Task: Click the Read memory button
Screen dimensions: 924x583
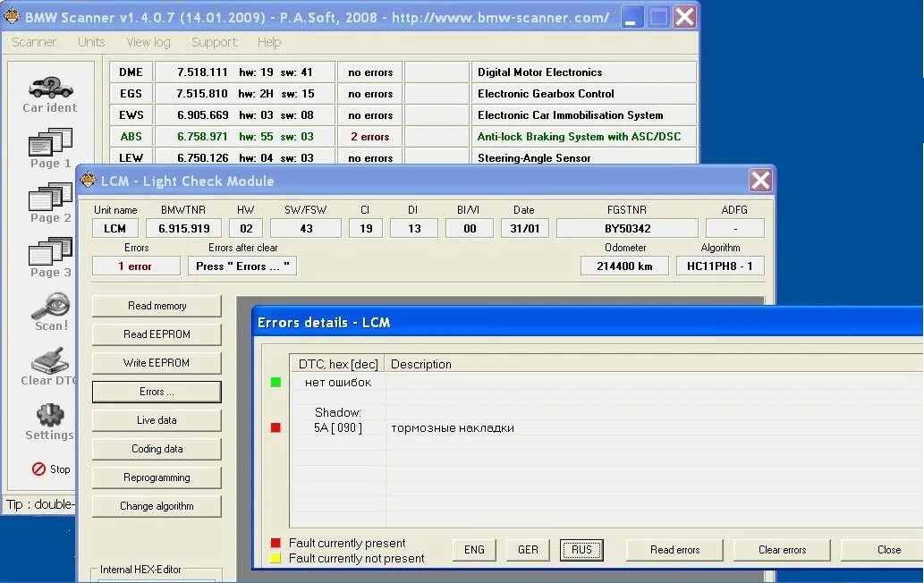Action: (157, 306)
